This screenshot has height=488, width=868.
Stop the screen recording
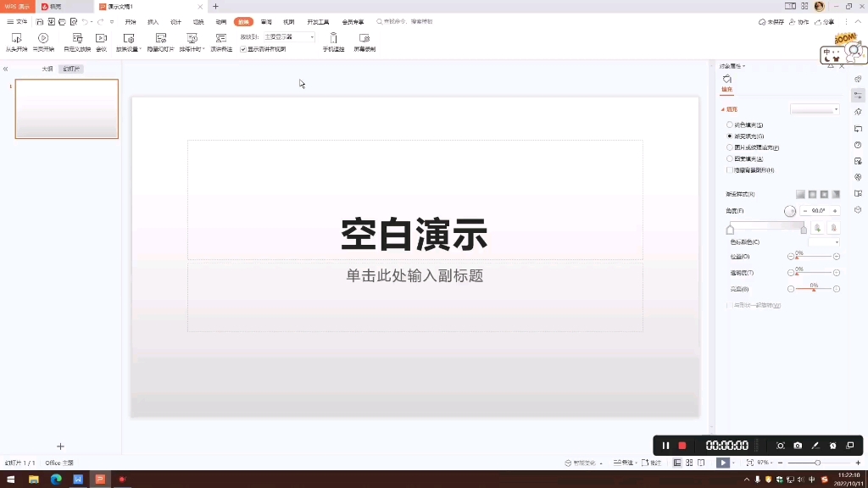click(683, 445)
